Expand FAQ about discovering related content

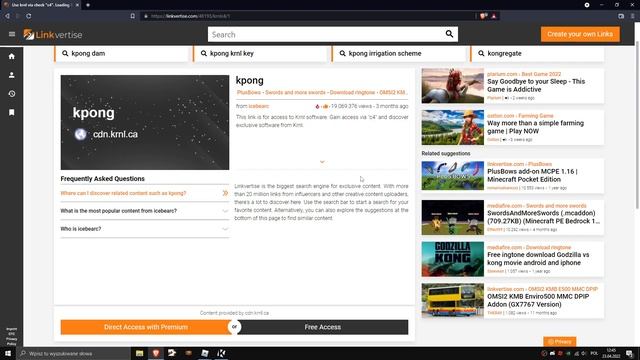144,193
